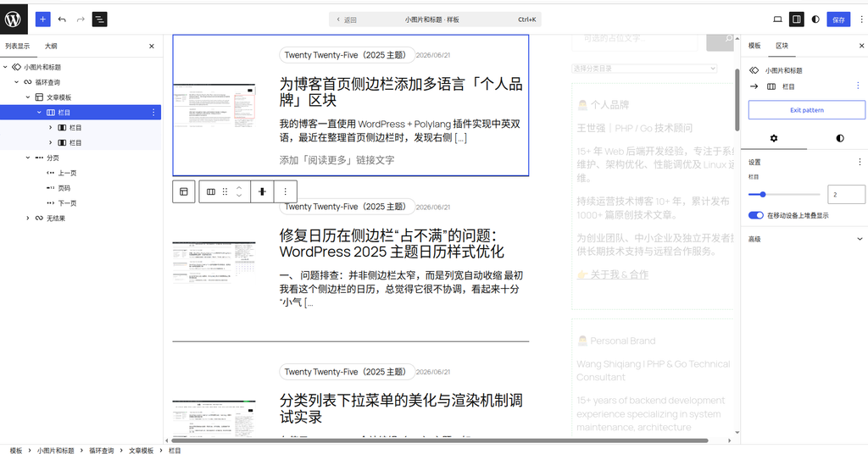868x454 pixels.
Task: Open block toolbar more options
Action: point(285,191)
